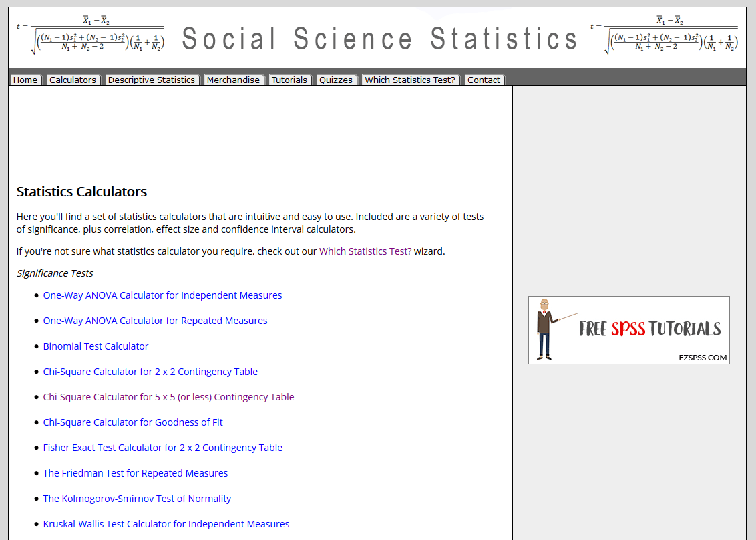756x540 pixels.
Task: Open the Binomial Test Calculator link
Action: pos(96,346)
